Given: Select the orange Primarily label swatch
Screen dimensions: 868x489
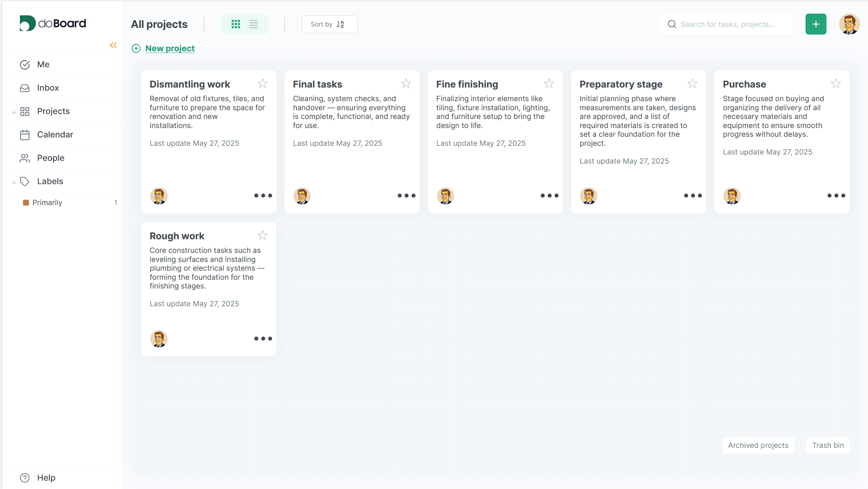Looking at the screenshot, I should coord(26,202).
